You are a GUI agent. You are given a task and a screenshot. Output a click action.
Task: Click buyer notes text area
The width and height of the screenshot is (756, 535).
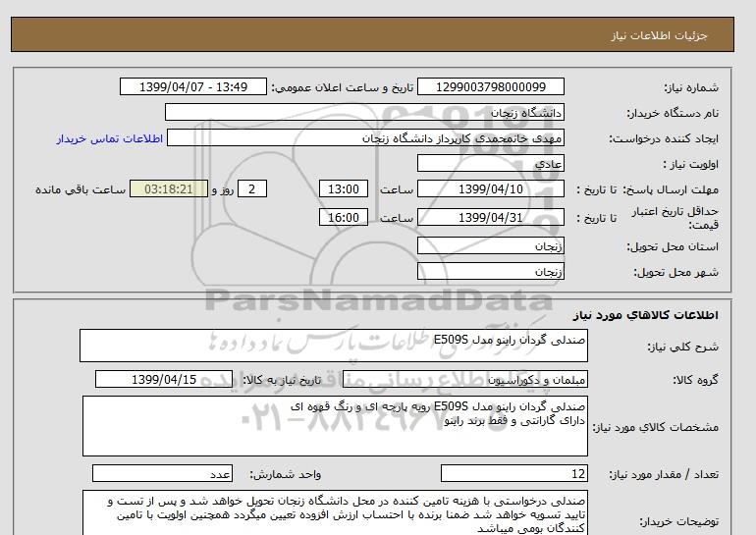click(x=335, y=513)
